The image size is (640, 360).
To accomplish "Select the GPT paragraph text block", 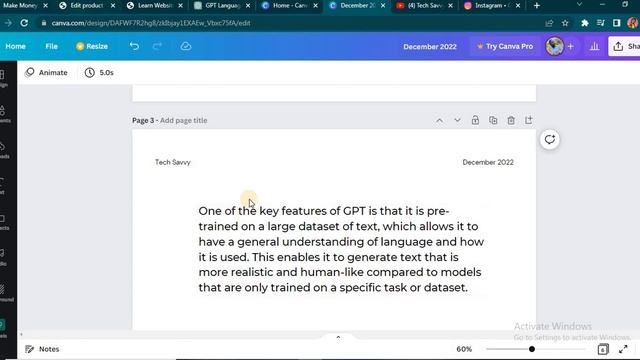I will tap(341, 249).
